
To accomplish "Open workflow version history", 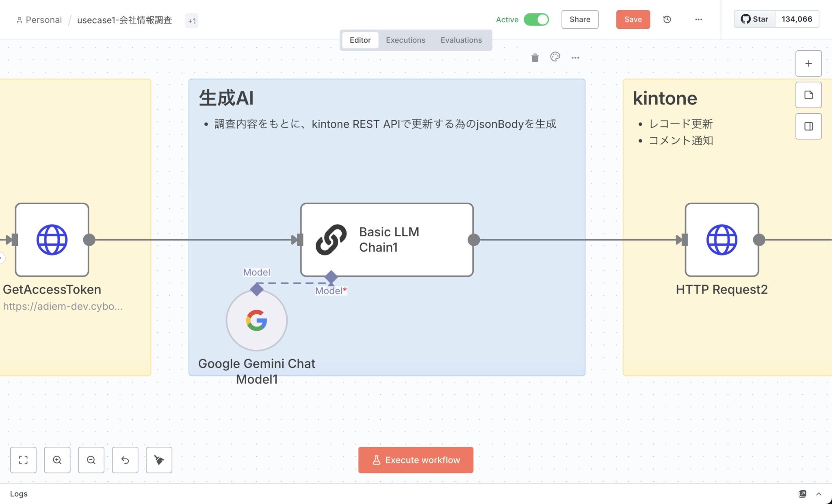I will pos(667,19).
